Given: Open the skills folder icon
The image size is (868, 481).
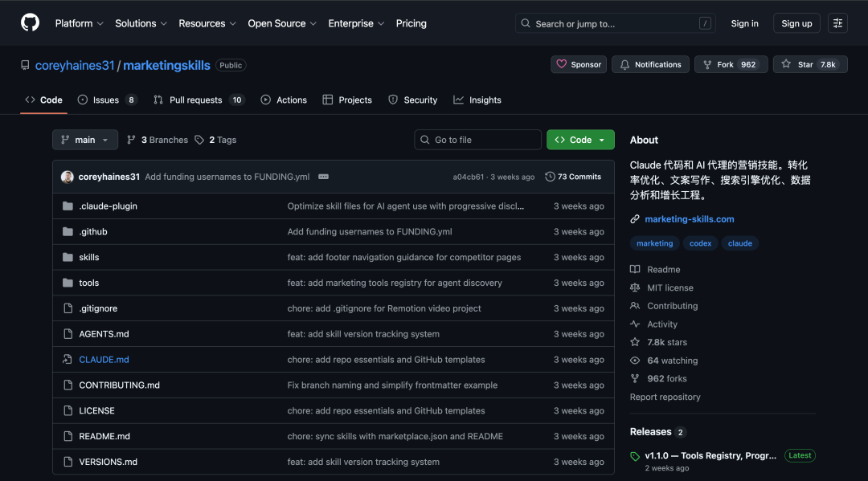Looking at the screenshot, I should coord(68,257).
